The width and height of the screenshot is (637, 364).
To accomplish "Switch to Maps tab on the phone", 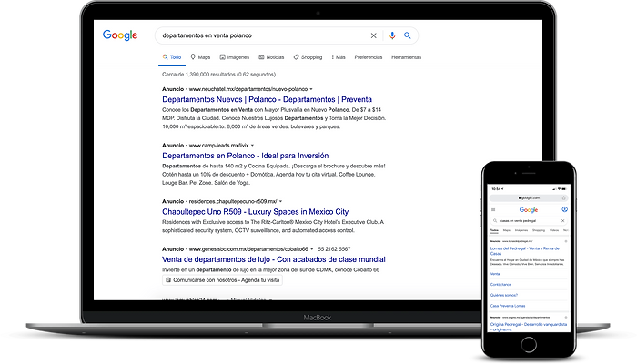I will pos(507,230).
